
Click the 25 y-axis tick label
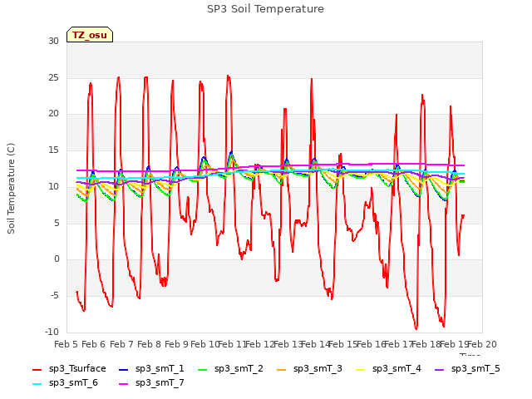point(53,77)
